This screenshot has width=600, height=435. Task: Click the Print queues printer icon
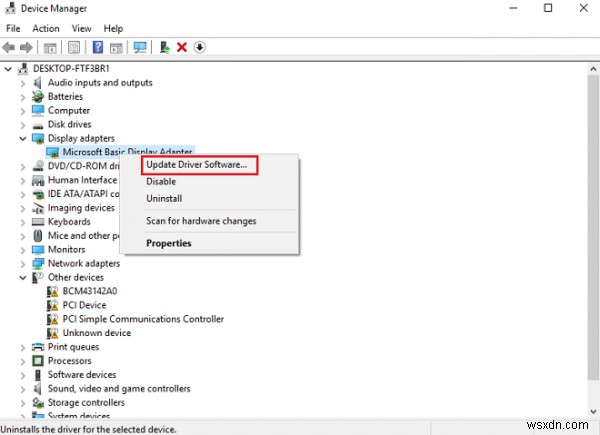pos(38,347)
